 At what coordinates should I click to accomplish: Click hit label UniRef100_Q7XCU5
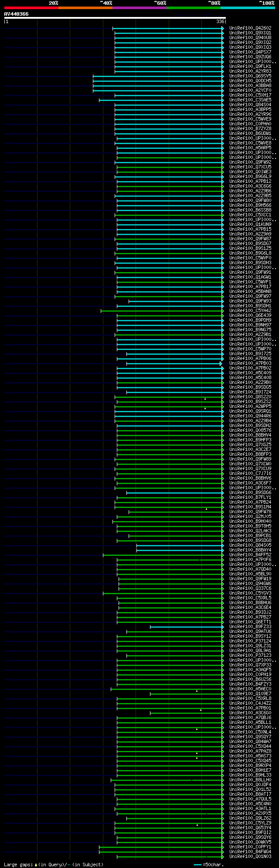click(250, 167)
